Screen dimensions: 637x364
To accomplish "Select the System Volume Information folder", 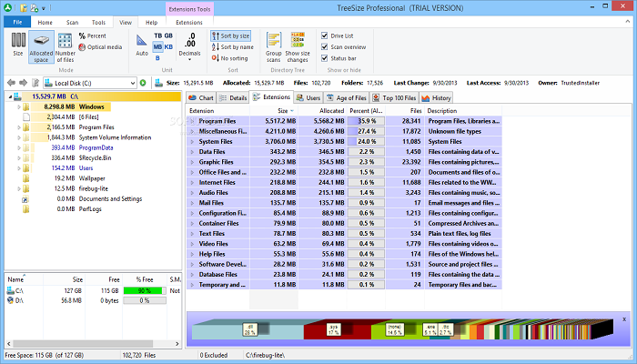I will 115,137.
